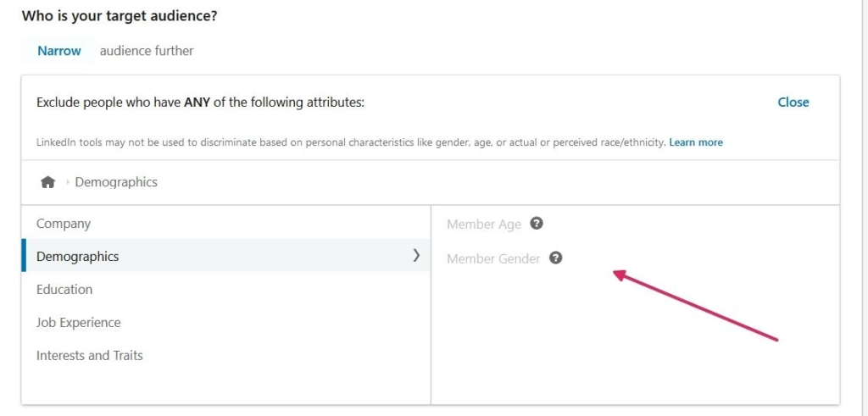This screenshot has width=868, height=416.
Task: Select Demographics in the category list
Action: 78,256
